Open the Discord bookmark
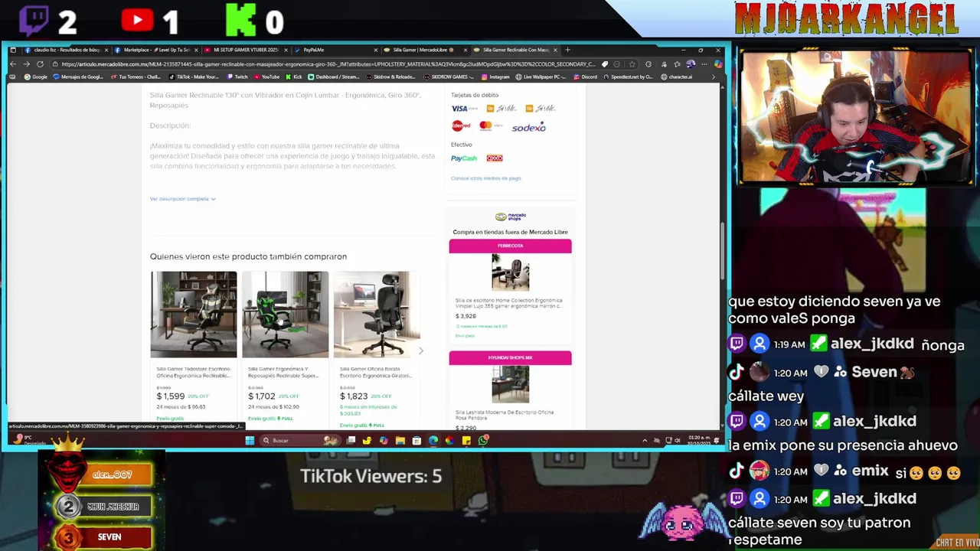 tap(584, 77)
